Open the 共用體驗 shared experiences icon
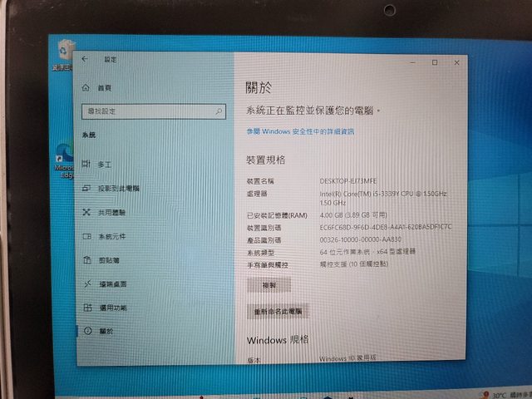 pyautogui.click(x=86, y=212)
